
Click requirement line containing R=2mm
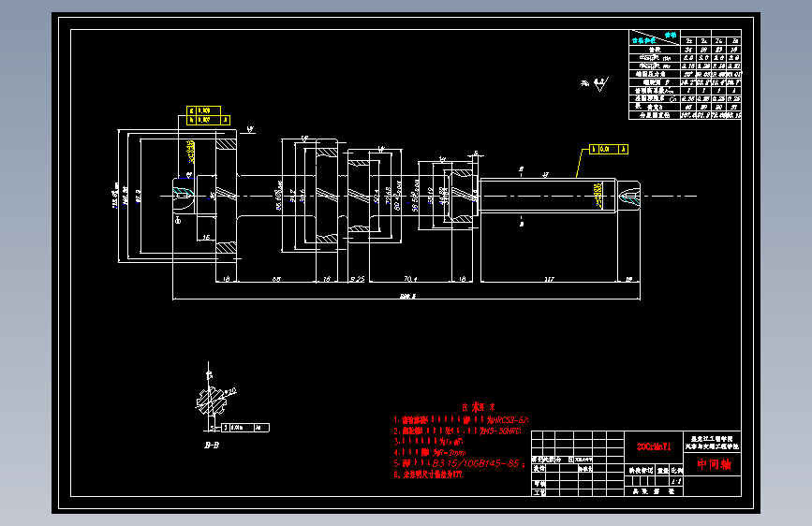(430, 452)
